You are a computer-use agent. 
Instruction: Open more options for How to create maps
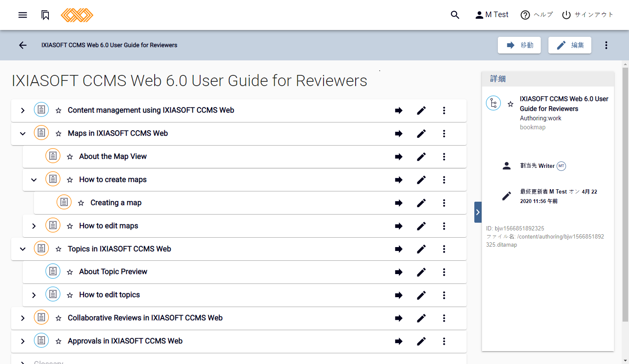click(x=444, y=180)
